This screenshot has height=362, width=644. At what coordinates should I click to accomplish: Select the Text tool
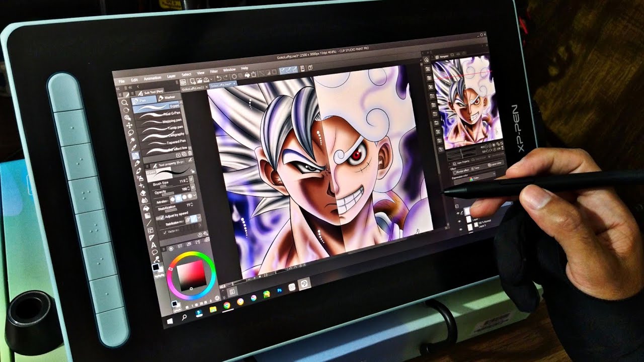pos(153,245)
